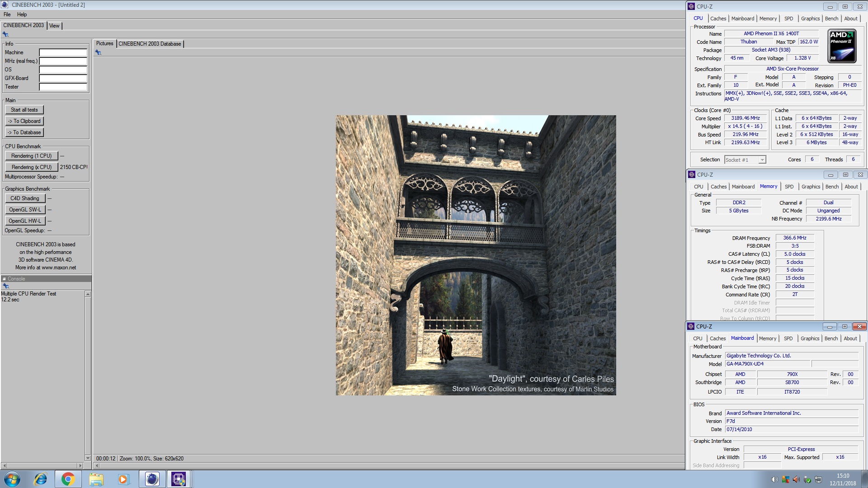Click the rendered Daylight image
Image resolution: width=868 pixels, height=488 pixels.
476,255
